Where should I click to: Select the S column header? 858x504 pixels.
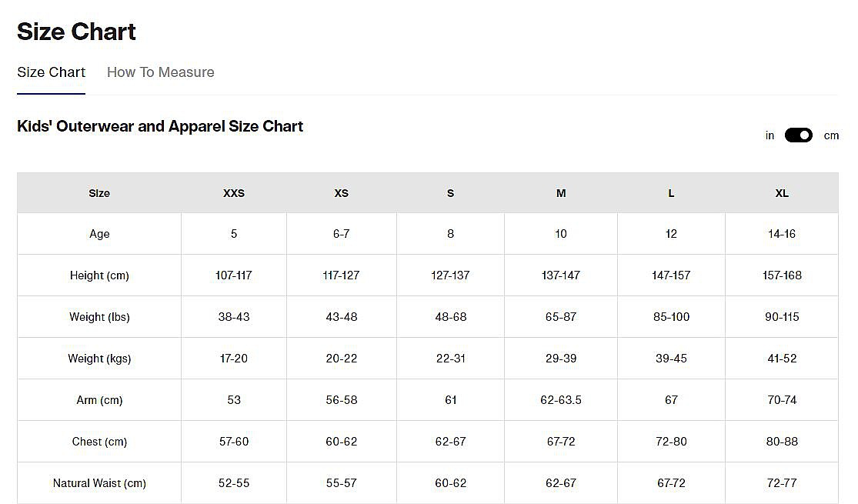tap(450, 193)
